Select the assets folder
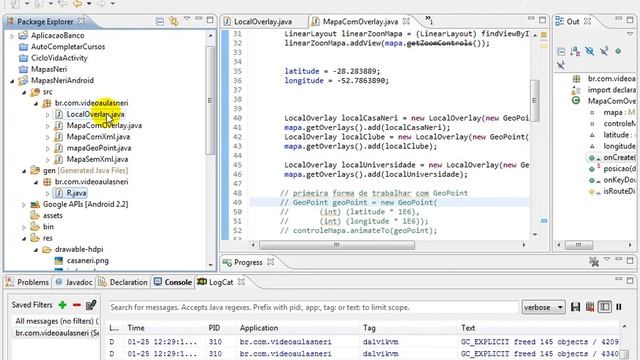This screenshot has height=360, width=640. 52,216
